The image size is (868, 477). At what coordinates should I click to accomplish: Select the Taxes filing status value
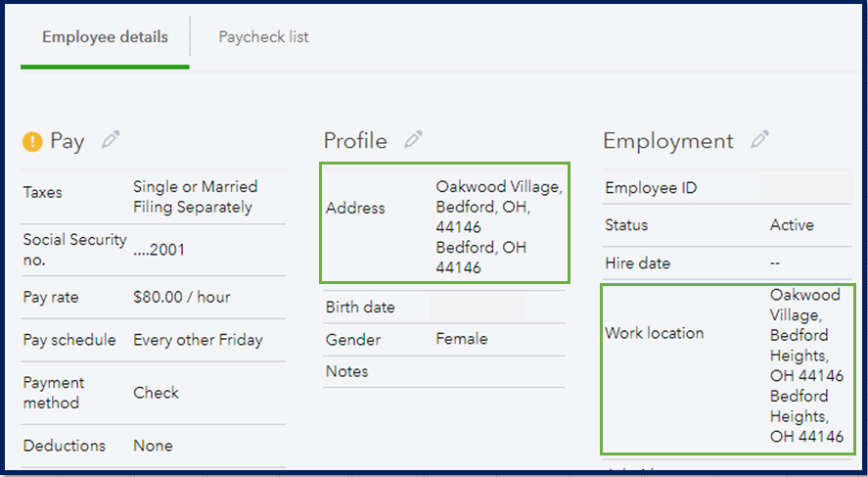195,197
